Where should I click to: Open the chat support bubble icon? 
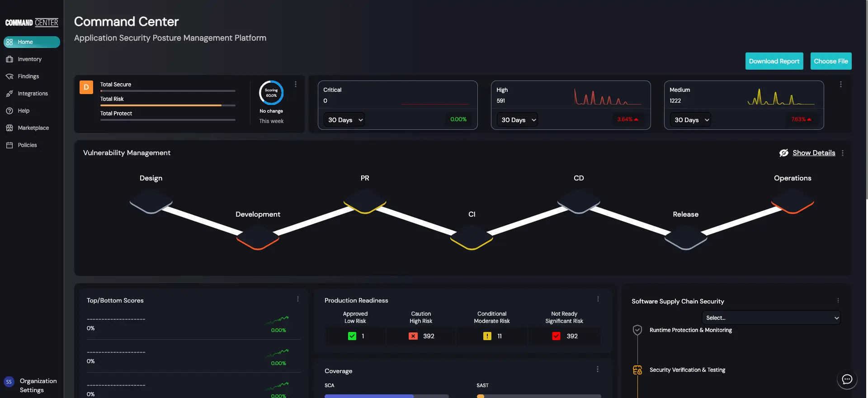[847, 379]
